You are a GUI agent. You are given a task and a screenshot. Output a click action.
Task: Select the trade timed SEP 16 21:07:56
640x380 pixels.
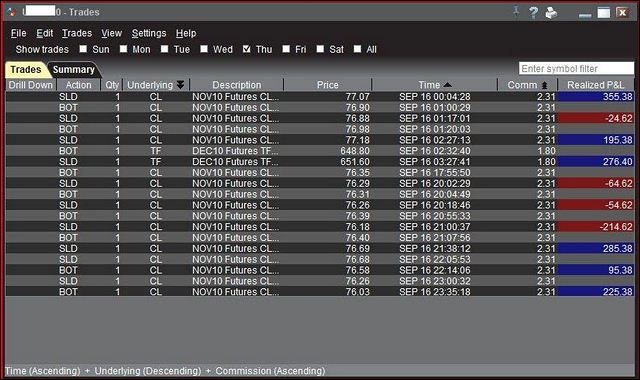320,238
